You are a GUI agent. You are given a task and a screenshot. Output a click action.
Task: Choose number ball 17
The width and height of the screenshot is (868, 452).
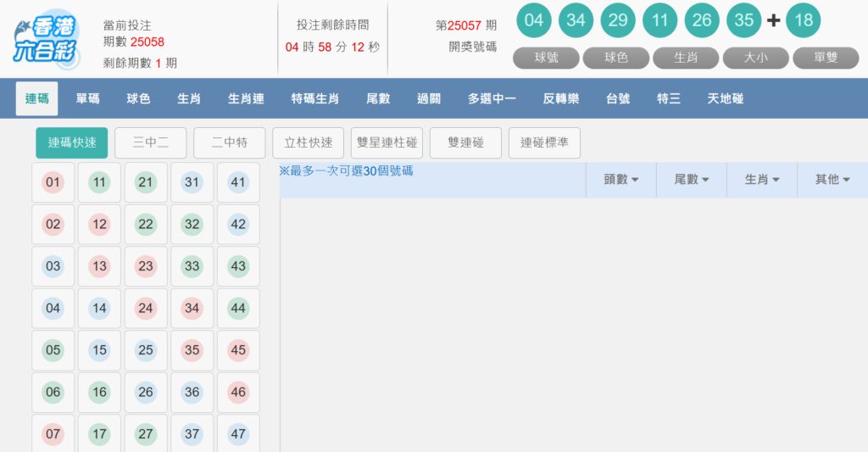[x=99, y=433]
